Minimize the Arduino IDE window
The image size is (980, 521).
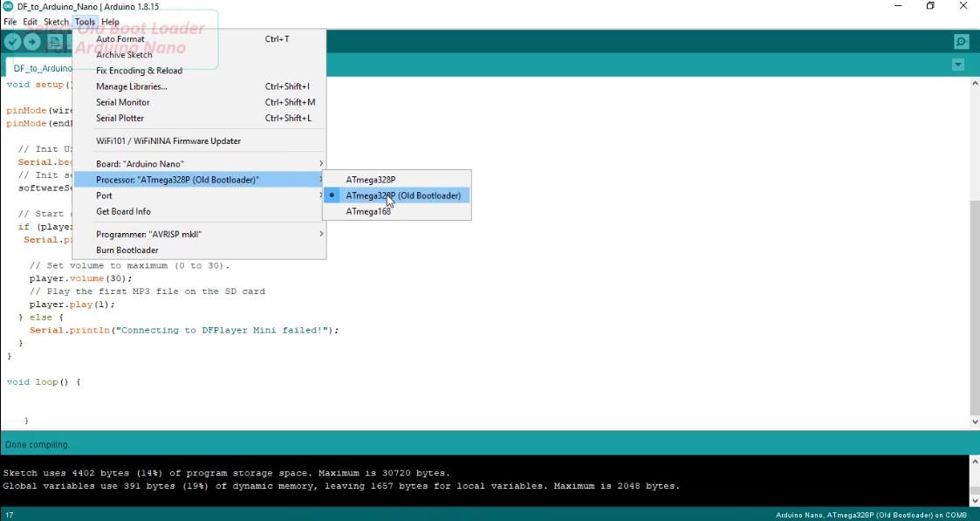tap(898, 6)
